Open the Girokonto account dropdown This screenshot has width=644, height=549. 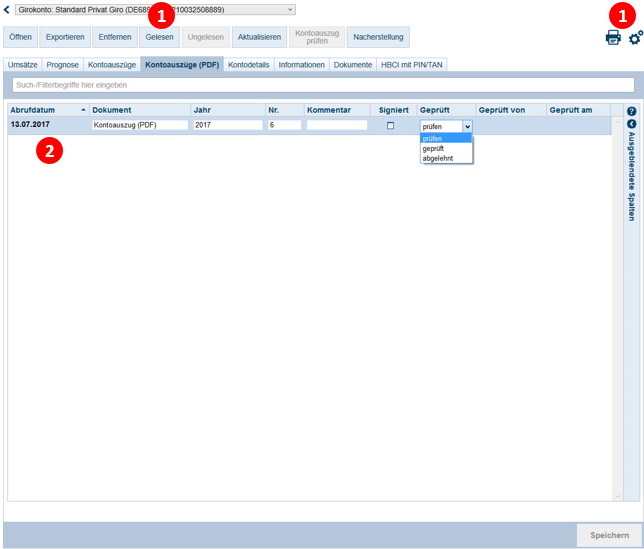pos(155,9)
